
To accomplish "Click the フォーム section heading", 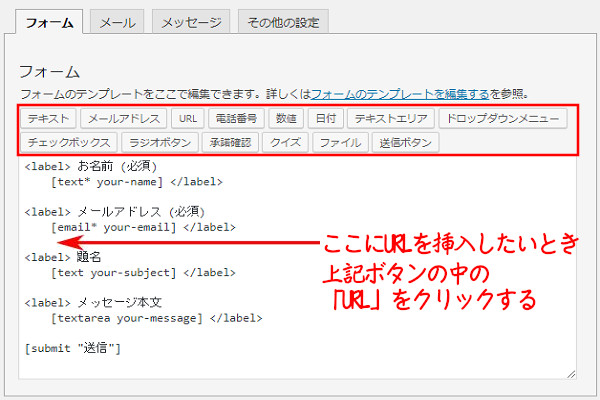I will point(49,72).
